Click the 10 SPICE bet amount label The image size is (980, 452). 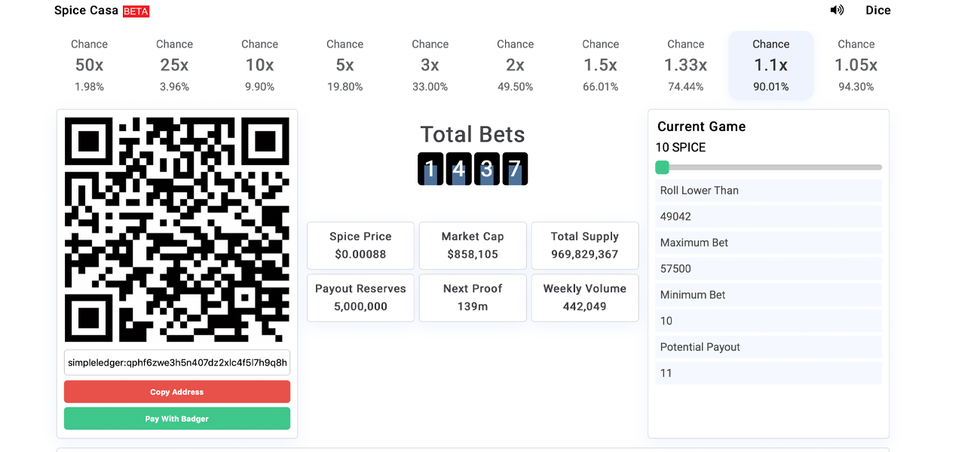[681, 148]
